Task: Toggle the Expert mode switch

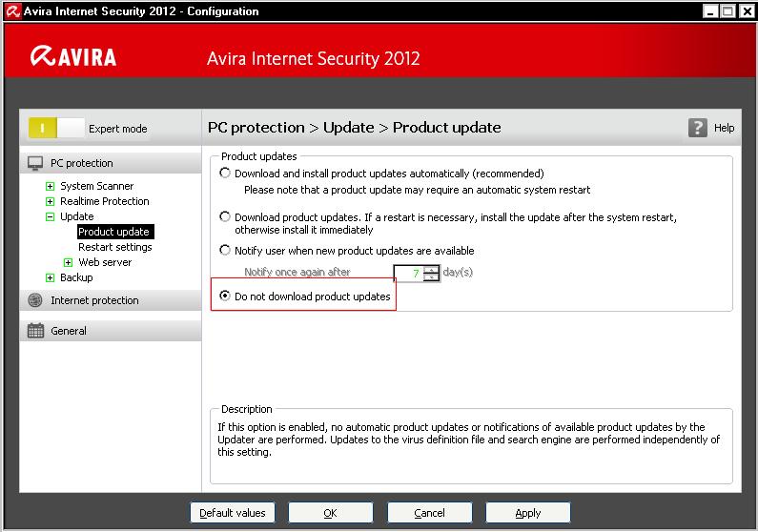Action: 56,128
